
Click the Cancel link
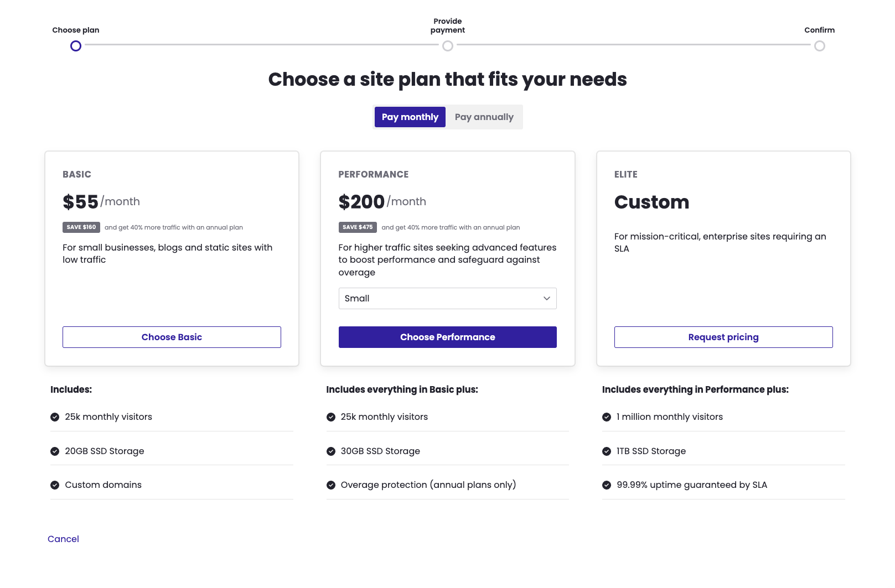tap(63, 539)
